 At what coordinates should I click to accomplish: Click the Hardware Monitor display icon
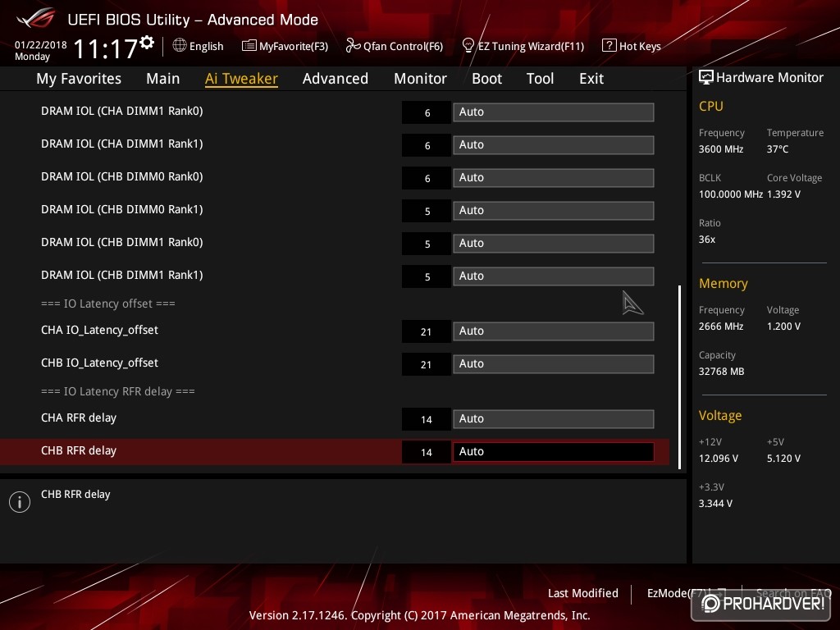[x=705, y=78]
